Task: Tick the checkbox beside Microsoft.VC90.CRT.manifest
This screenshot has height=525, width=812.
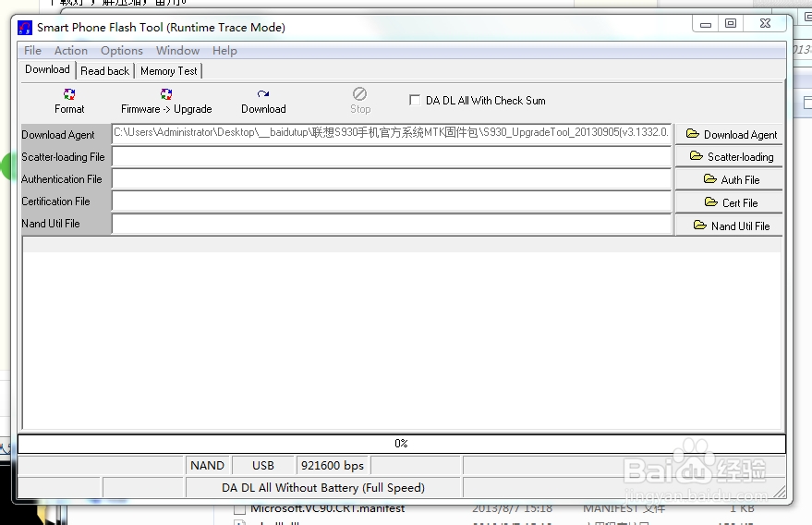Action: tap(239, 509)
